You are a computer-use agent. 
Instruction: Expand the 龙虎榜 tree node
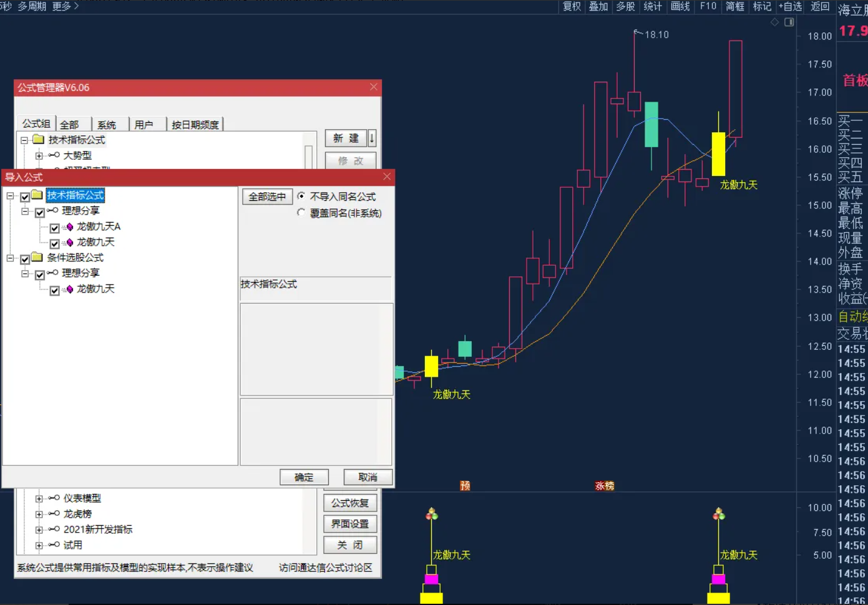(x=39, y=513)
